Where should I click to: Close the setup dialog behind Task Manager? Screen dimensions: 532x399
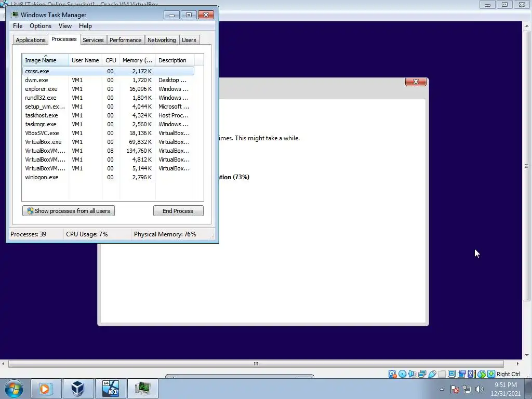416,82
